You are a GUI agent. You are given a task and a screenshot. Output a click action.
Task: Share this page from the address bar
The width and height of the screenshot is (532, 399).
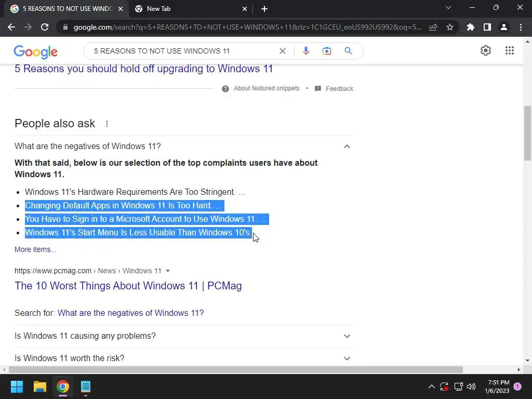[433, 27]
